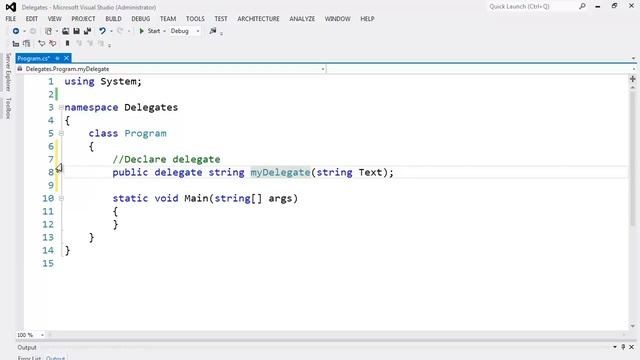Open the Debug solution configuration dropdown
This screenshot has width=640, height=360.
(185, 31)
